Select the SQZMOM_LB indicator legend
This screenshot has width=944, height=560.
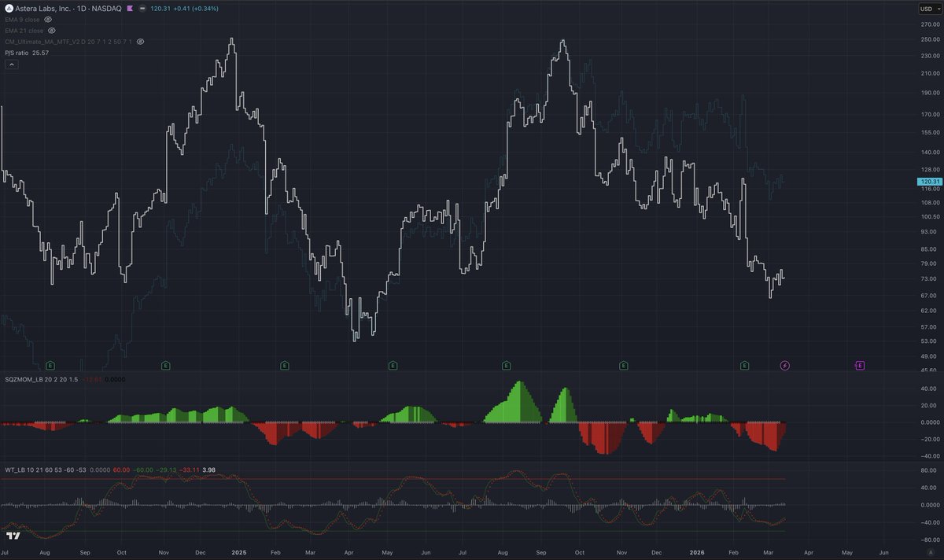[42, 380]
